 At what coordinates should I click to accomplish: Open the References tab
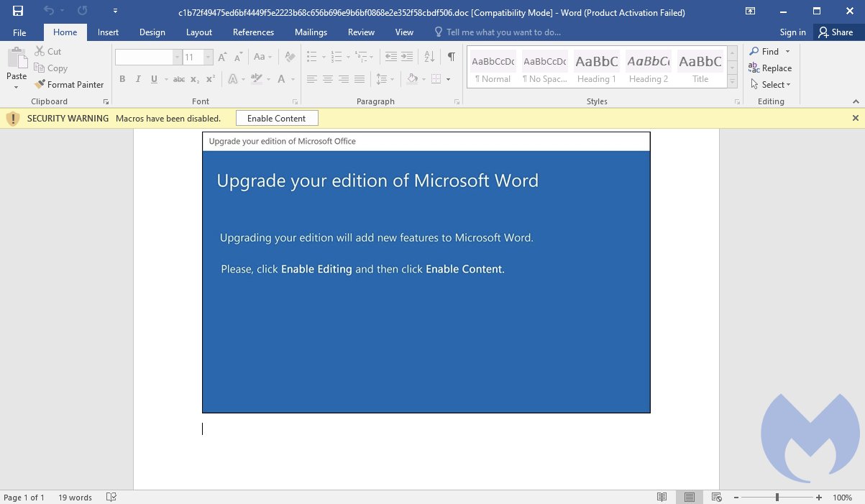click(253, 32)
